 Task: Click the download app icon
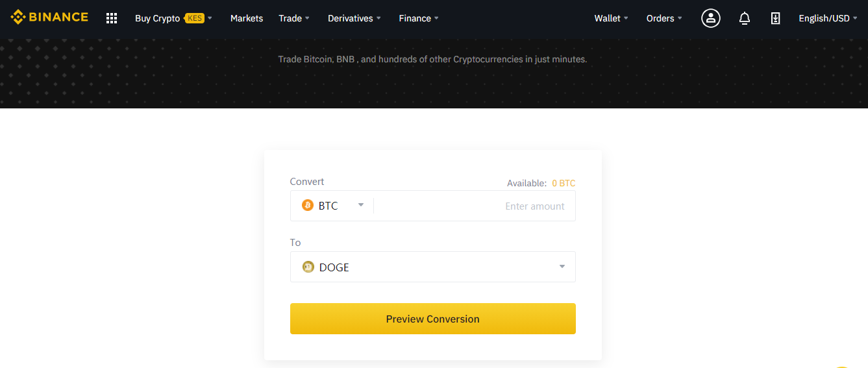point(775,18)
